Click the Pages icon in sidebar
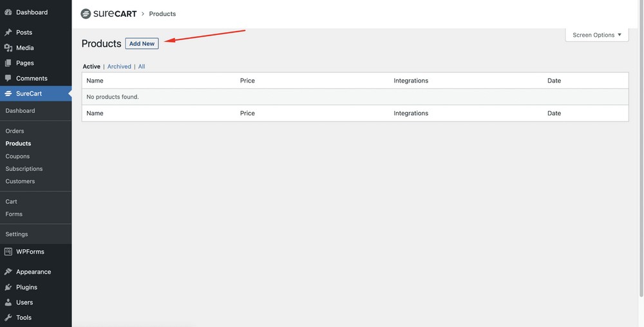The width and height of the screenshot is (644, 327). (8, 63)
